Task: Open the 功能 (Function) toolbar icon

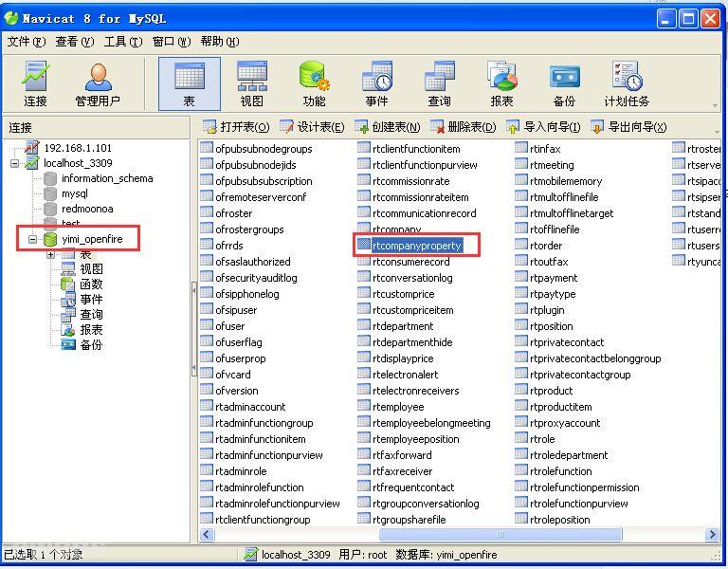Action: pyautogui.click(x=315, y=84)
